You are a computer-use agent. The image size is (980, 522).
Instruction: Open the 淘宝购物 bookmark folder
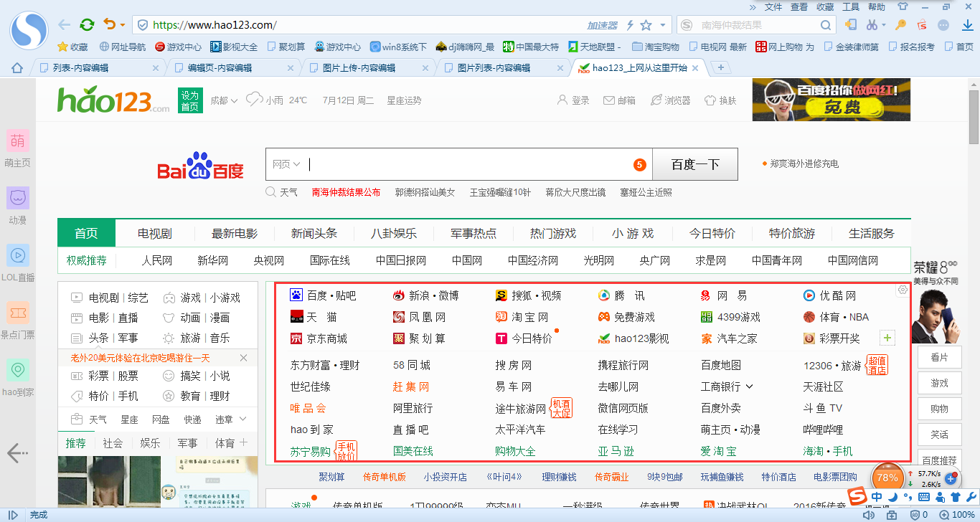click(656, 47)
